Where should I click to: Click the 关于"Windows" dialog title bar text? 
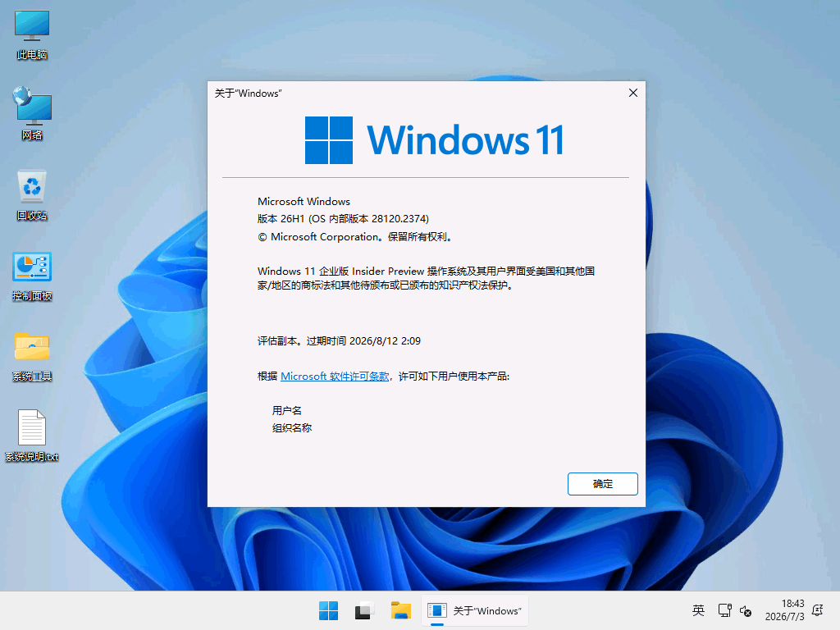point(248,94)
